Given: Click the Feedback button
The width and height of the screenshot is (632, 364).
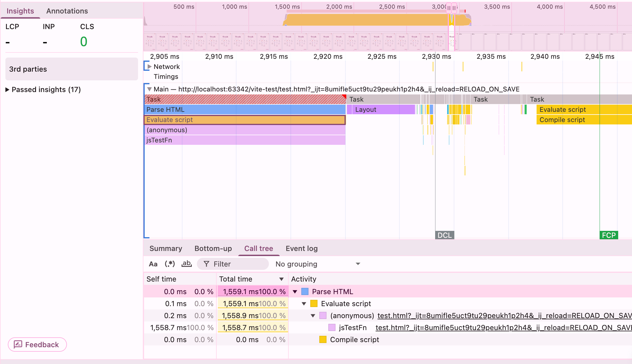Looking at the screenshot, I should tap(37, 345).
